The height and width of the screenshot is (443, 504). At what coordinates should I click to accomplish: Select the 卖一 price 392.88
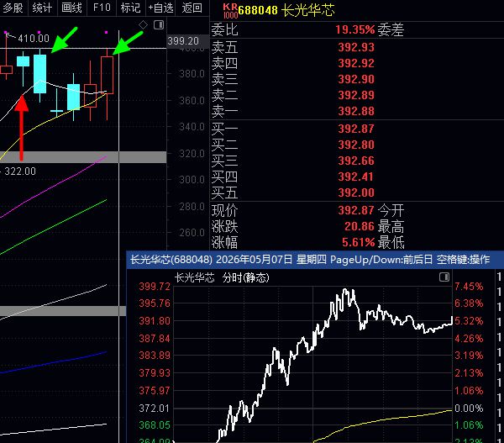[x=356, y=111]
